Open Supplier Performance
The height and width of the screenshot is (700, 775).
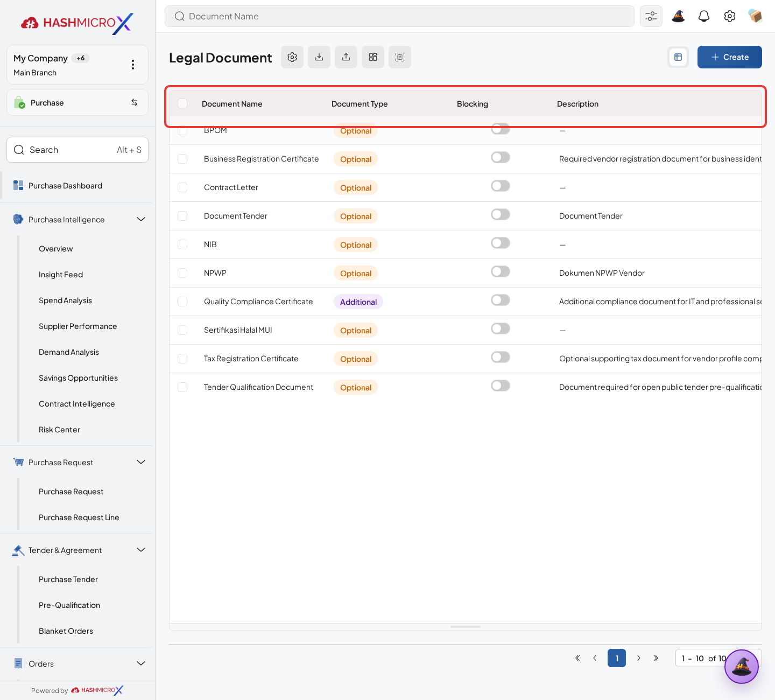coord(77,326)
